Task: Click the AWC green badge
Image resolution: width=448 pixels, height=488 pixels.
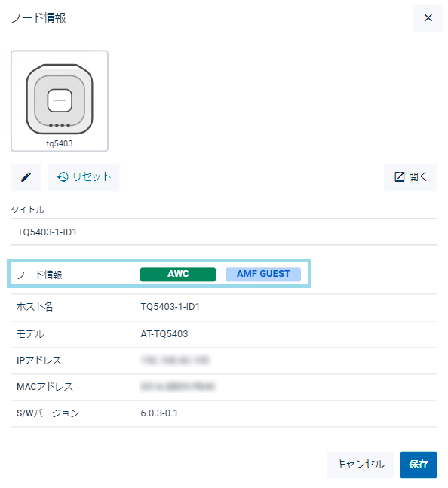Action: tap(178, 274)
